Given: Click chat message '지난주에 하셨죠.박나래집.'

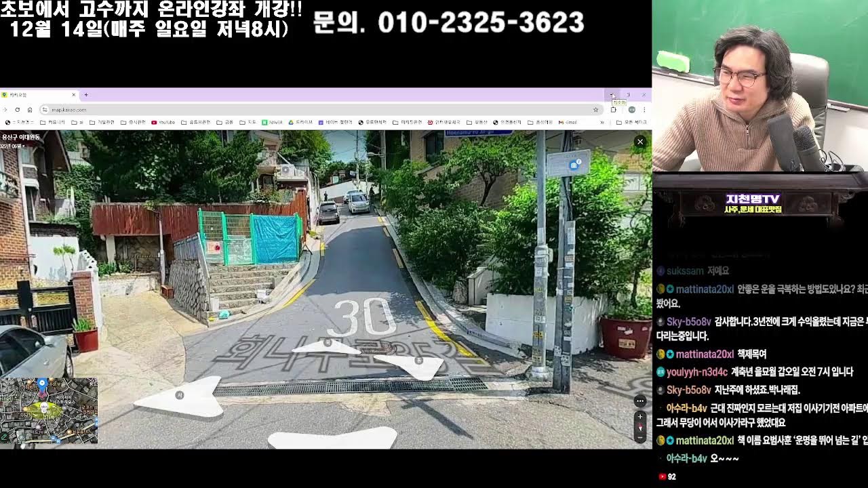Looking at the screenshot, I should 757,390.
